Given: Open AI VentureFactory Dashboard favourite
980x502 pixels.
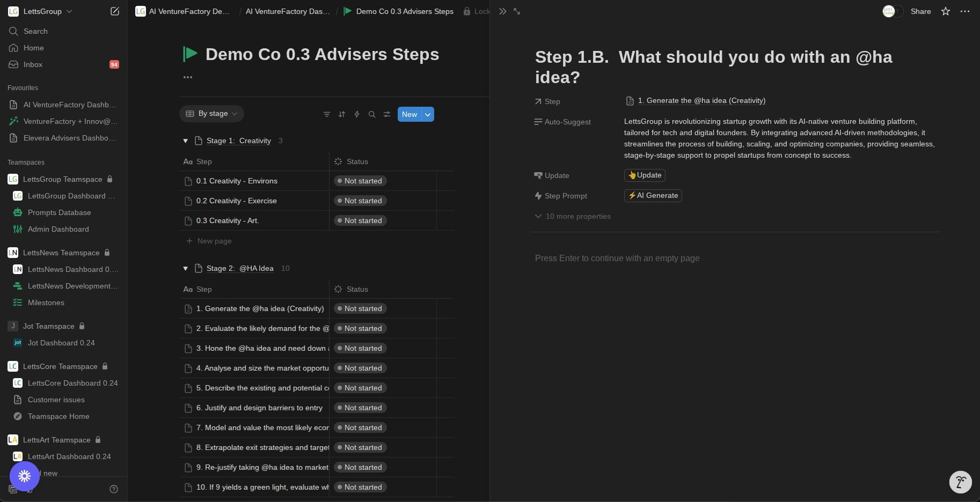Looking at the screenshot, I should click(x=64, y=105).
